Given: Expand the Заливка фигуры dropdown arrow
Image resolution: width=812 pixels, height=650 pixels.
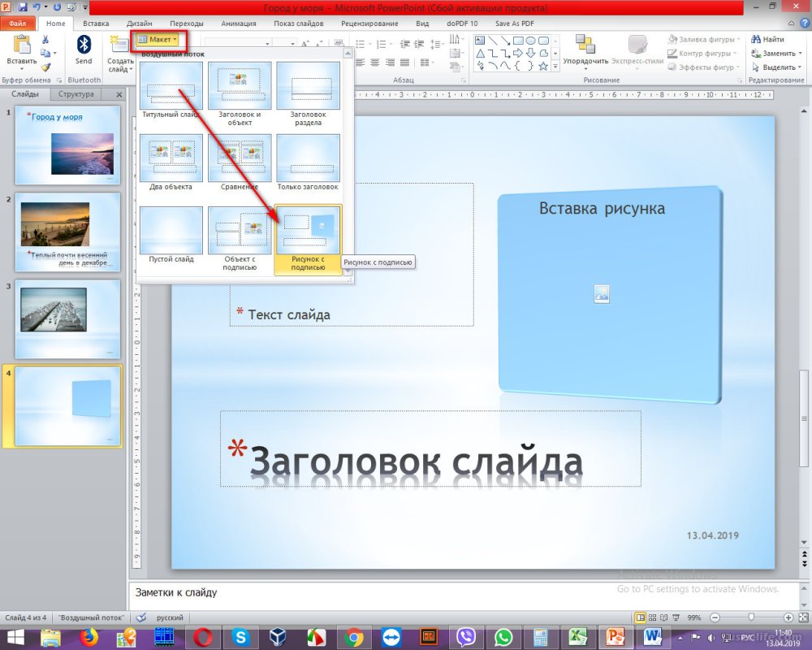Looking at the screenshot, I should tap(737, 38).
